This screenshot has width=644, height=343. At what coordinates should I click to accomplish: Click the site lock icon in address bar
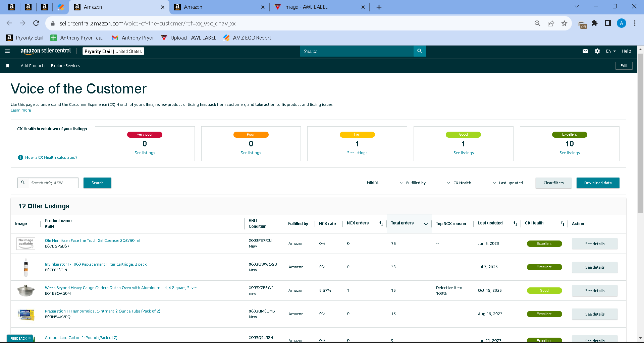52,23
